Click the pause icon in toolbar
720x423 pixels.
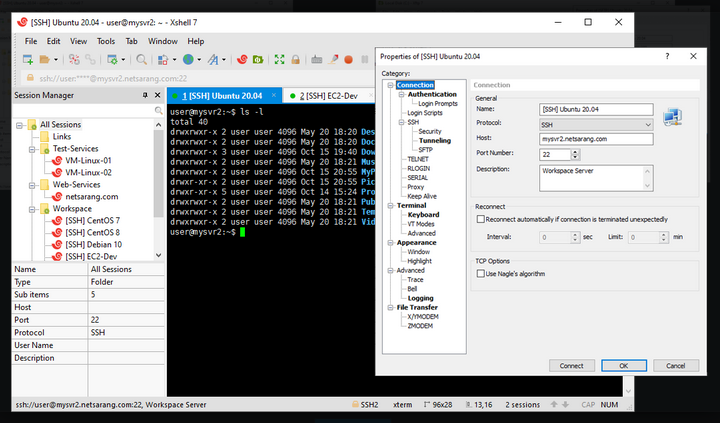coord(365,59)
